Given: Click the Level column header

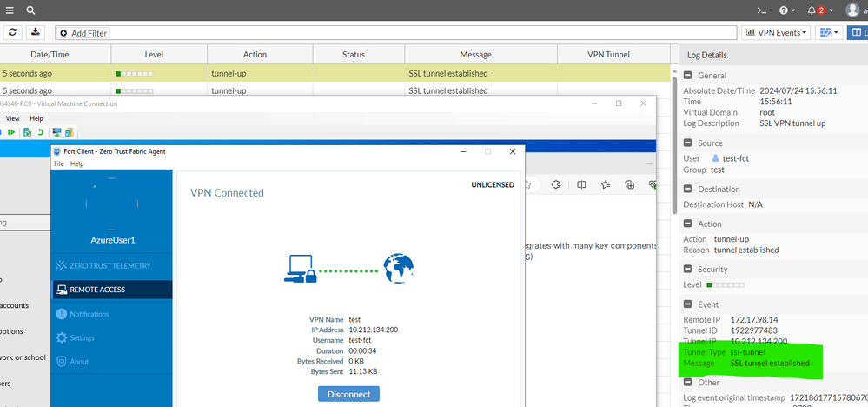Looking at the screenshot, I should point(154,54).
